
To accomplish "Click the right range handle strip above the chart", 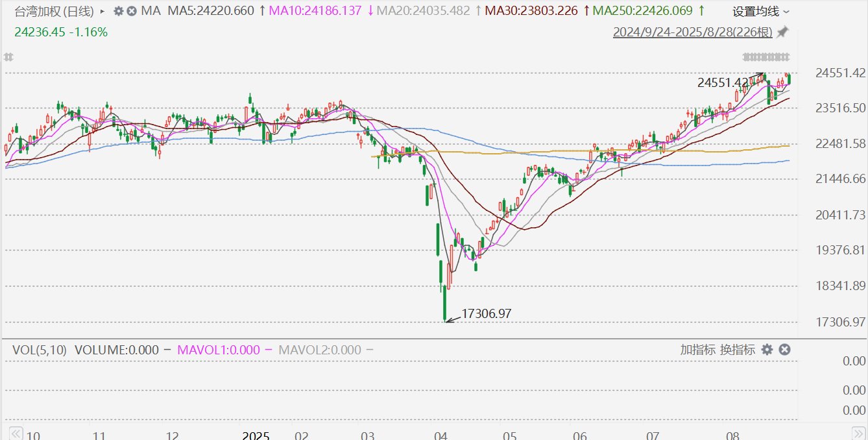I will (x=767, y=56).
